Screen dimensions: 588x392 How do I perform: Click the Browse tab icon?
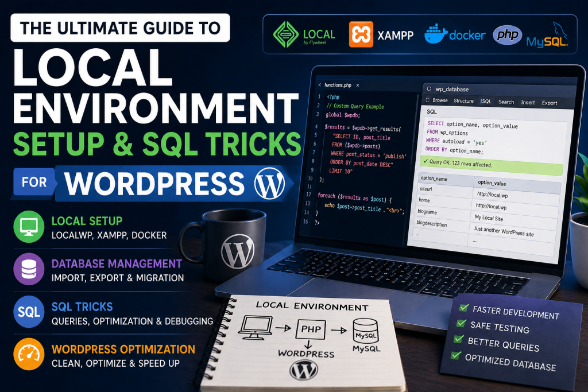pos(427,100)
